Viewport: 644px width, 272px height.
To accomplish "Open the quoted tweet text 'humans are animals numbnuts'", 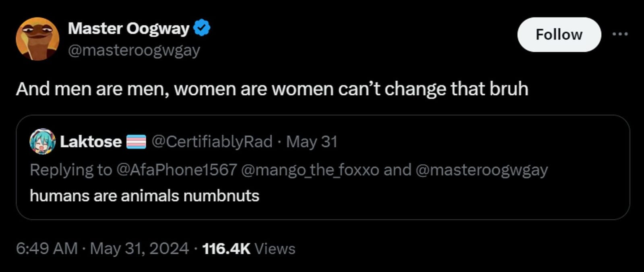I will 144,196.
